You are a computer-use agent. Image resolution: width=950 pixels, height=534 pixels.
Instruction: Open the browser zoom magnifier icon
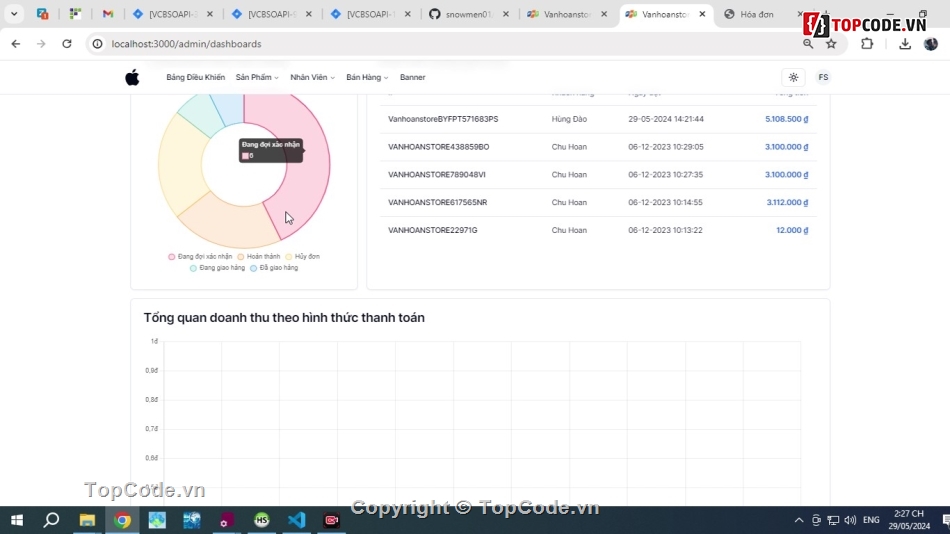tap(808, 44)
